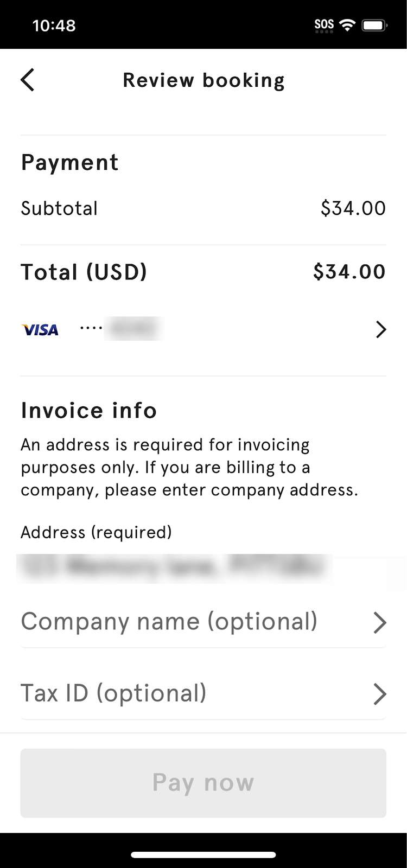Image resolution: width=407 pixels, height=868 pixels.
Task: Expand the Company name (optional) row
Action: coord(203,622)
